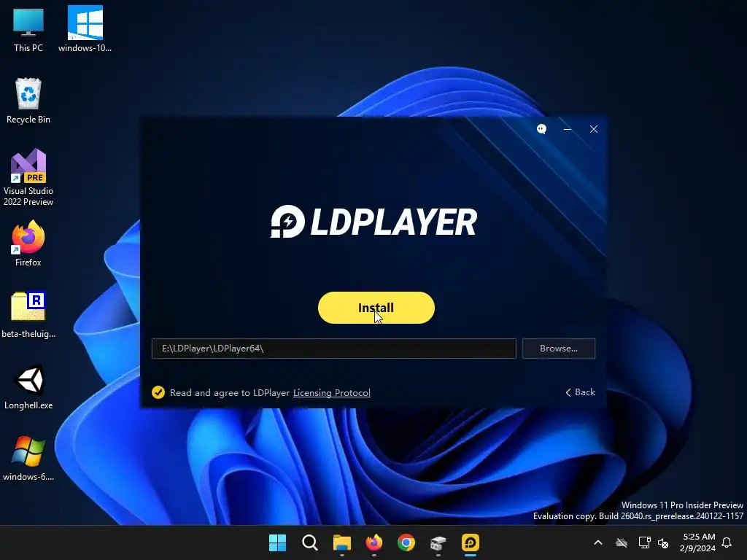Open the notifications bell
The image size is (747, 560).
click(x=727, y=542)
